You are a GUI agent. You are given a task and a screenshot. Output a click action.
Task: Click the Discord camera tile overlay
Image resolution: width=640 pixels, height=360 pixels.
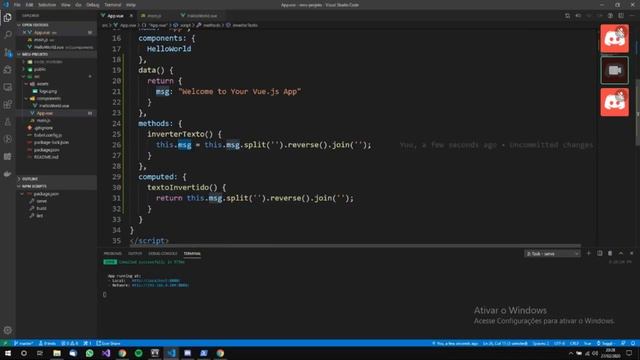tap(614, 70)
